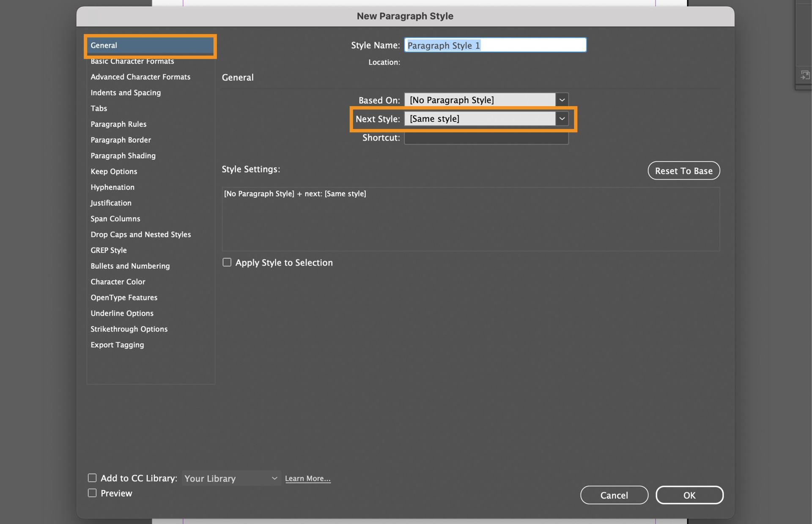Click the panel icon at top right edge
The image size is (812, 524).
pyautogui.click(x=805, y=75)
